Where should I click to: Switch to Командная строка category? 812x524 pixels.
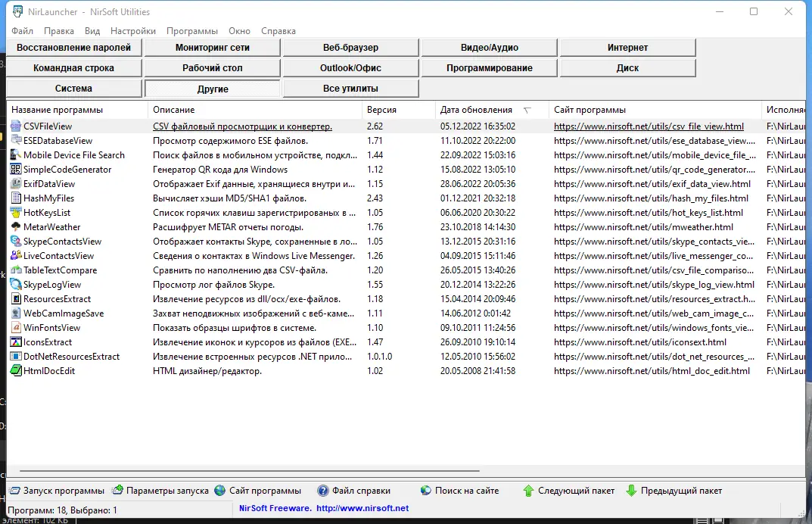(x=74, y=68)
